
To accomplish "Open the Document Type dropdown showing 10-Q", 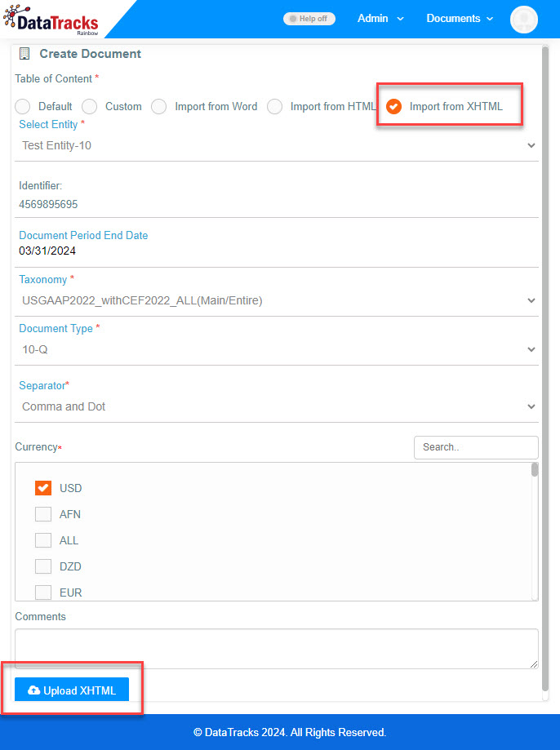I will click(277, 349).
